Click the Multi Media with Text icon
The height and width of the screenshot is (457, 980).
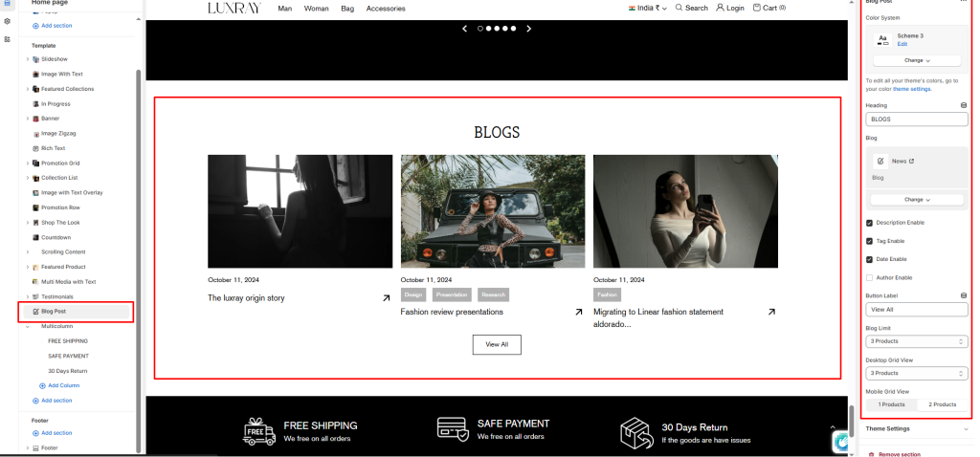pos(35,282)
